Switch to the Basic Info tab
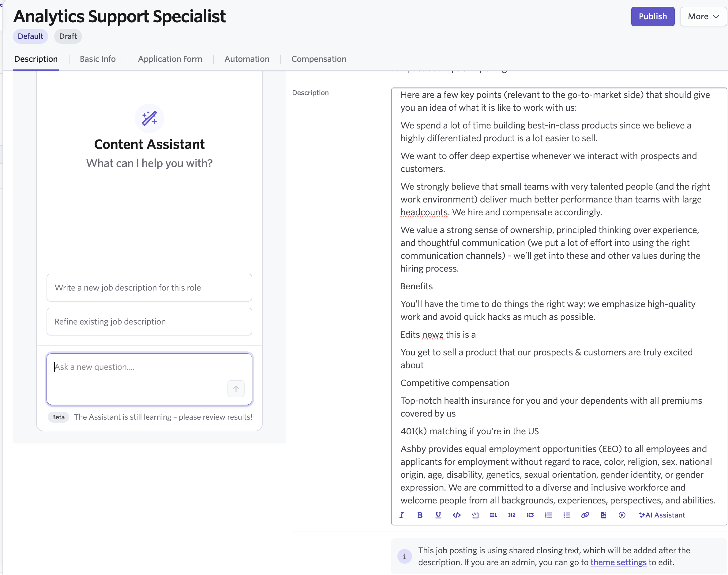The width and height of the screenshot is (728, 575). pos(98,59)
